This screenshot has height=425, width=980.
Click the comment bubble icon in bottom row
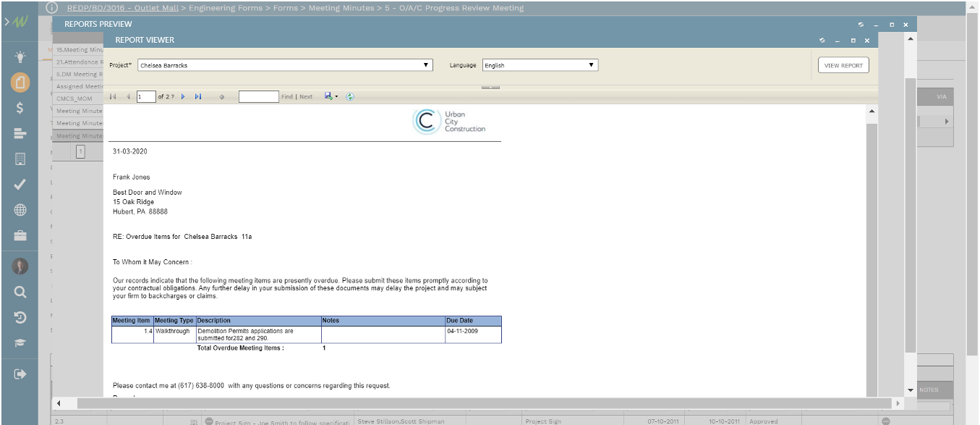[x=886, y=421]
